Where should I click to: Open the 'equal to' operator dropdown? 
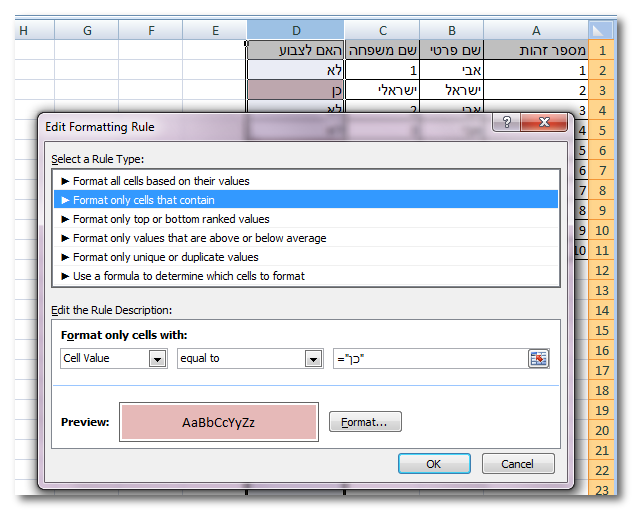coord(313,359)
